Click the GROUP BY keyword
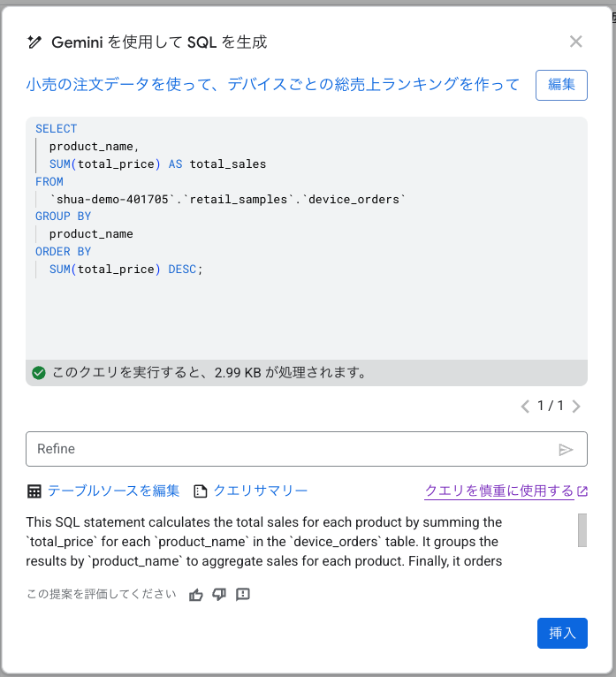Viewport: 616px width, 677px height. pos(63,217)
